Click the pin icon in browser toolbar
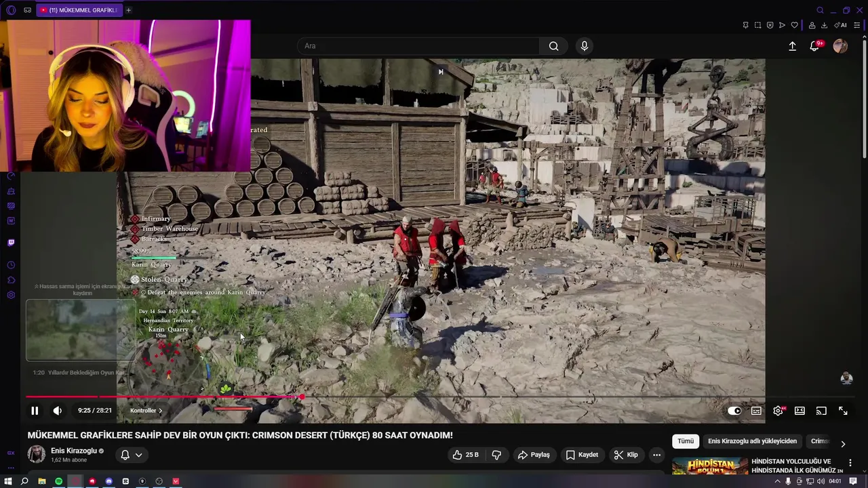Image resolution: width=868 pixels, height=488 pixels. coord(745,25)
